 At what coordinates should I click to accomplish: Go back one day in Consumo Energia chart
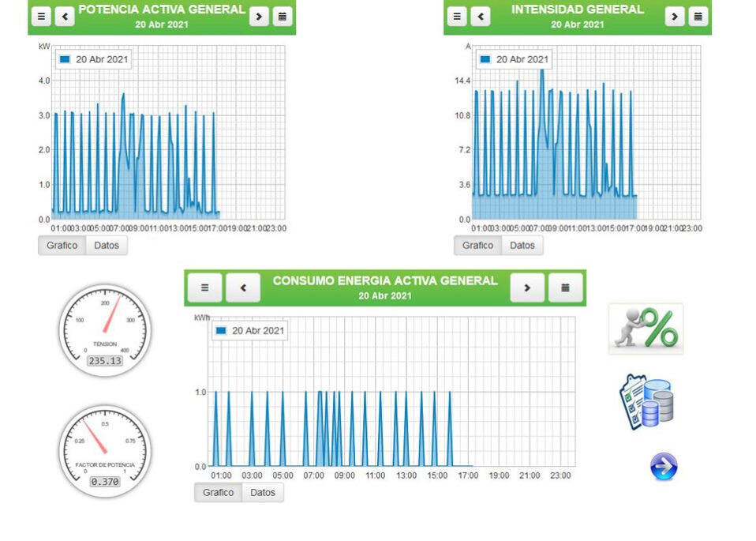tap(243, 288)
